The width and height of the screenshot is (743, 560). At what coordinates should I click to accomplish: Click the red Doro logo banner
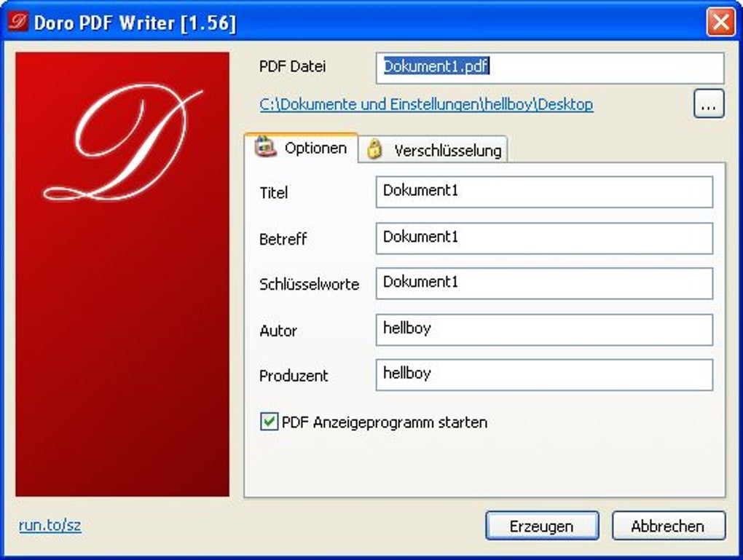[x=122, y=275]
